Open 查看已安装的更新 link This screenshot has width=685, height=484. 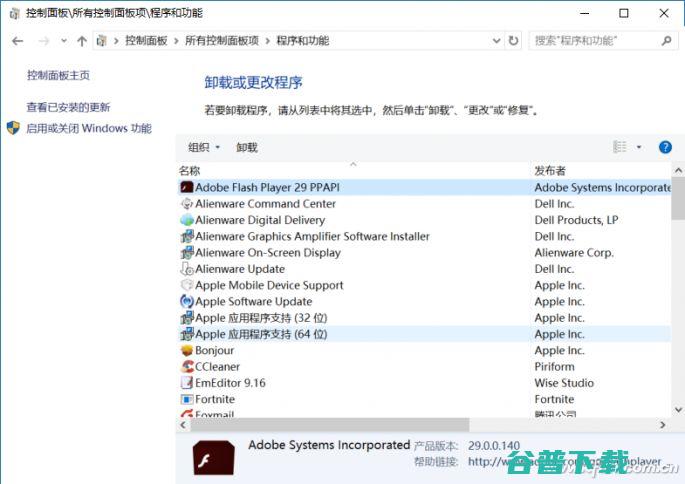[x=68, y=107]
